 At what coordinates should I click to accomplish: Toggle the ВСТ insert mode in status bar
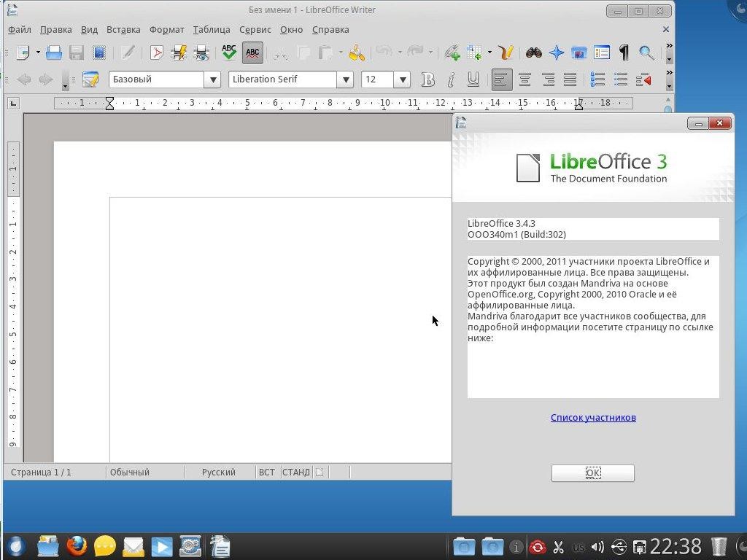[x=267, y=472]
